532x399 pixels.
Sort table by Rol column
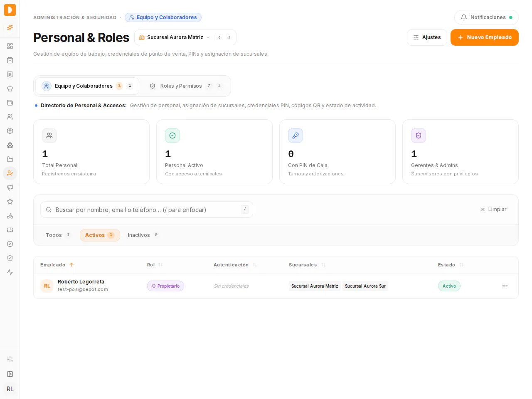coord(155,265)
